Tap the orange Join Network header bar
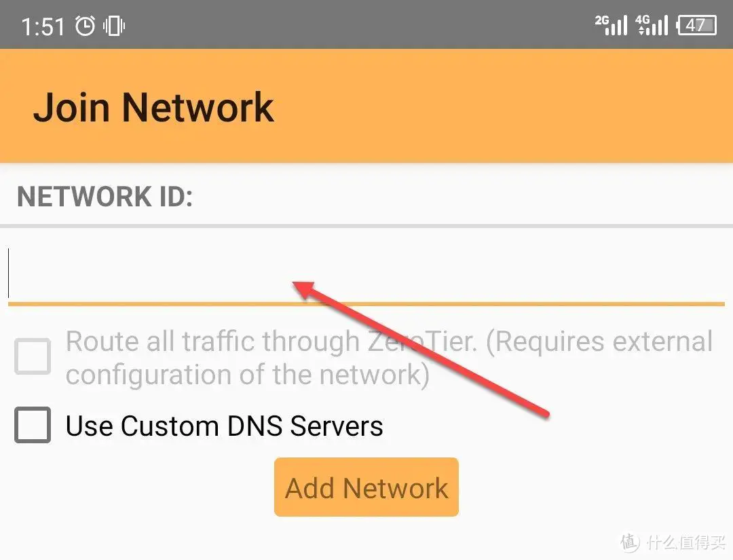Image resolution: width=733 pixels, height=560 pixels. 366,106
